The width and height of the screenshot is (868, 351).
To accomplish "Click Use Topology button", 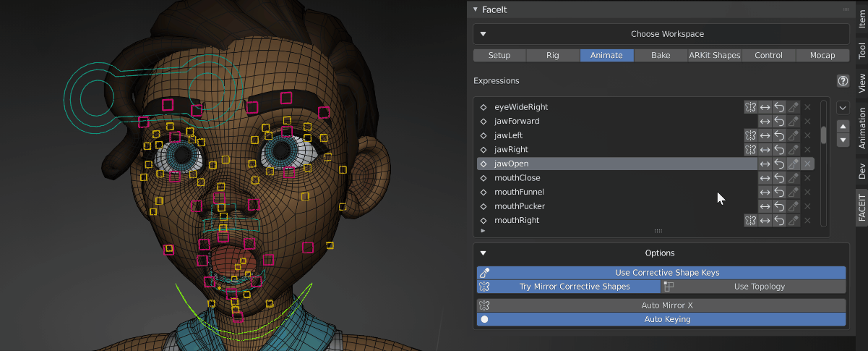I will pyautogui.click(x=753, y=287).
